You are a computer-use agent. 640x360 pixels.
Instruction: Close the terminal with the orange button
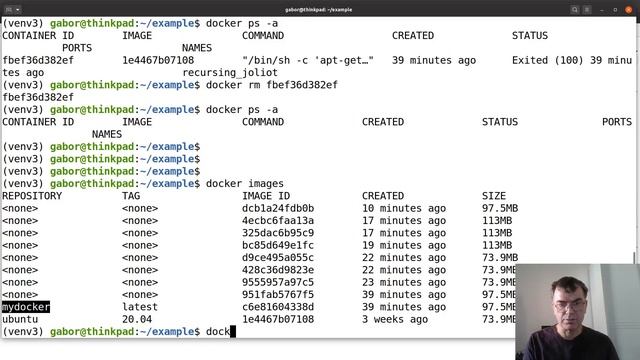point(629,9)
